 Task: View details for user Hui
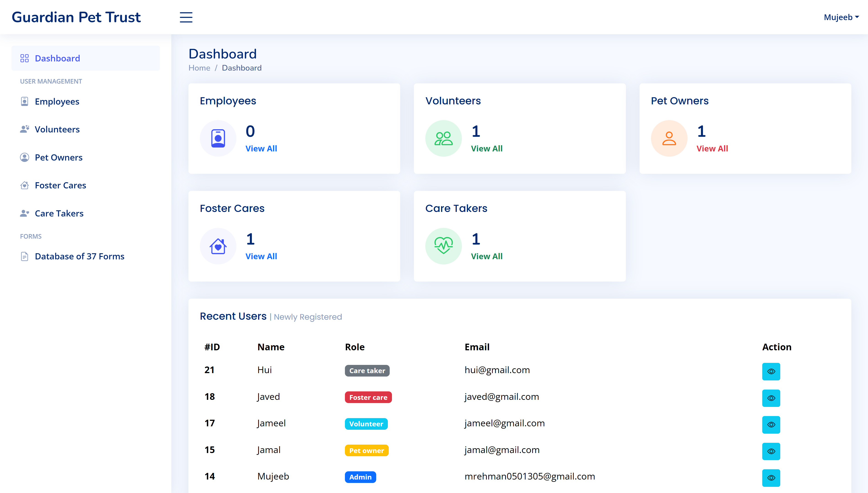(771, 372)
